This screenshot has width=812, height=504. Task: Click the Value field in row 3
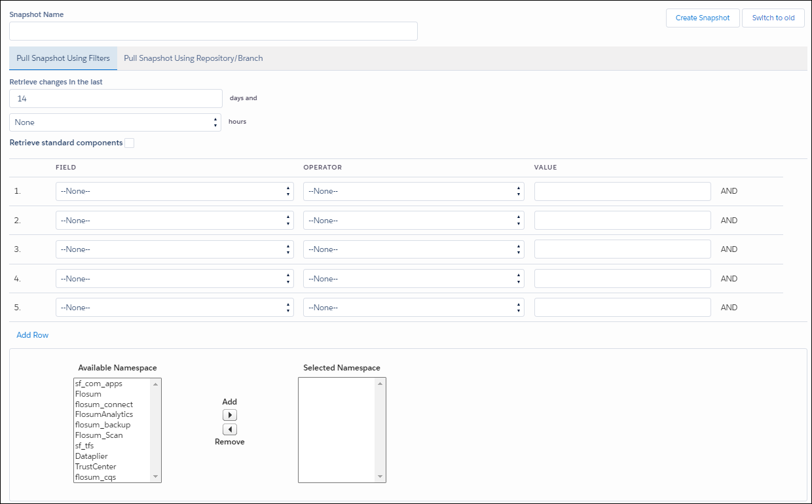tap(623, 249)
